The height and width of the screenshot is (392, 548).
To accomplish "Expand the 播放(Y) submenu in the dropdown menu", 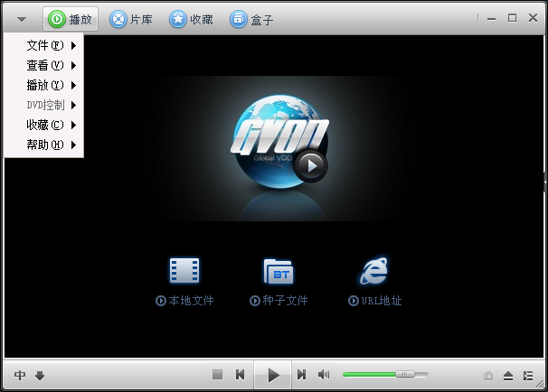I will pos(43,85).
